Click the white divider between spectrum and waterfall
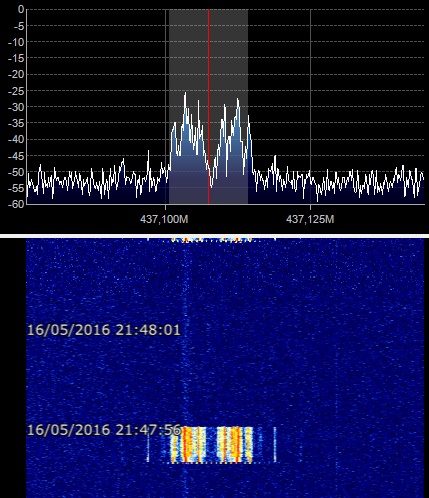The image size is (429, 498). tap(214, 236)
